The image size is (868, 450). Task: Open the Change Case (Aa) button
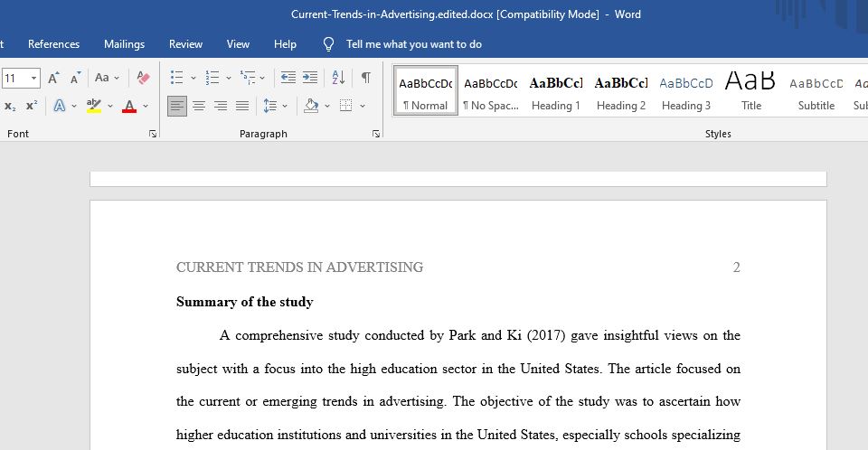coord(102,78)
